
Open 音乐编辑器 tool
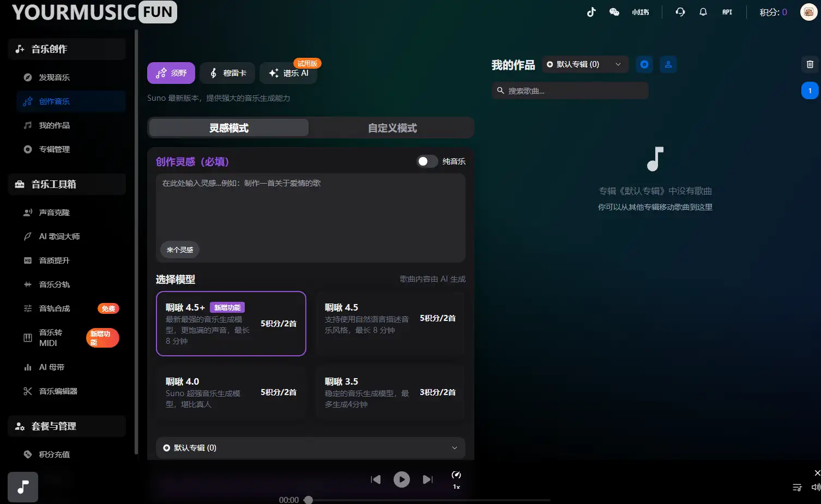pos(71,391)
